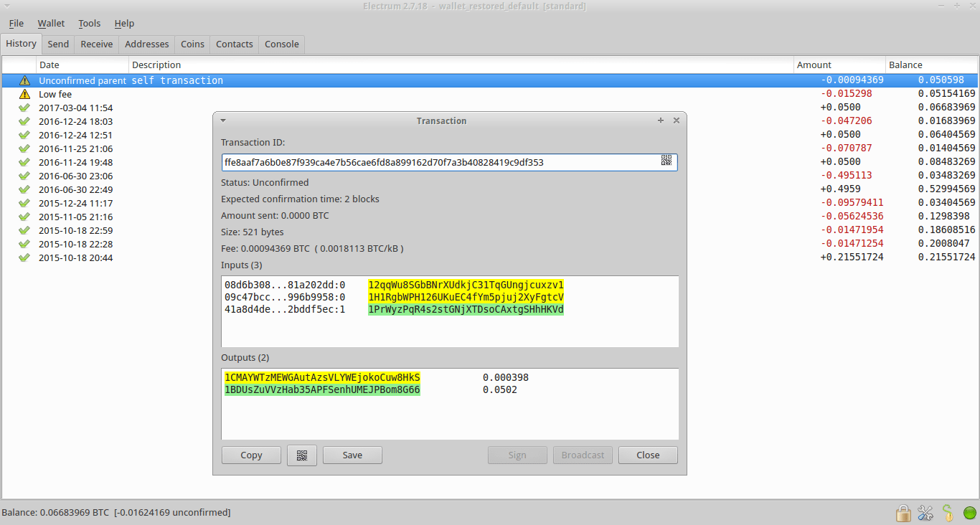Viewport: 980px width, 525px height.
Task: Click the Balance column header
Action: (932, 65)
